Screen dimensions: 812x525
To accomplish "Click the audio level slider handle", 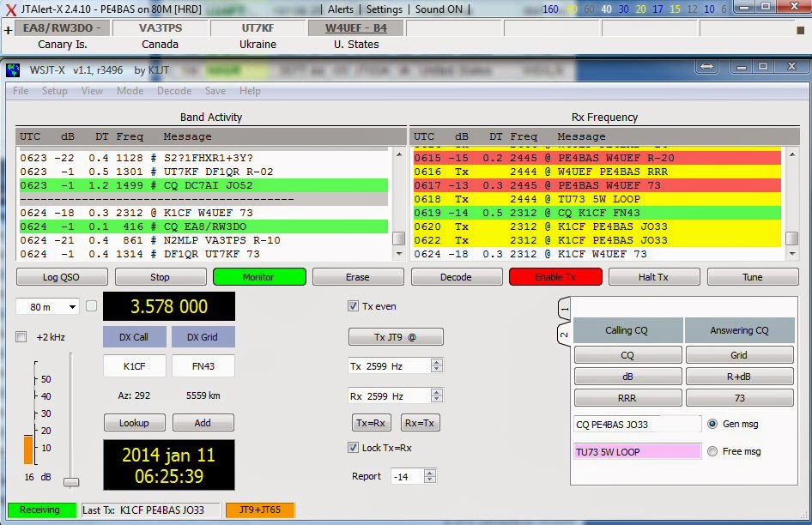I will (71, 482).
